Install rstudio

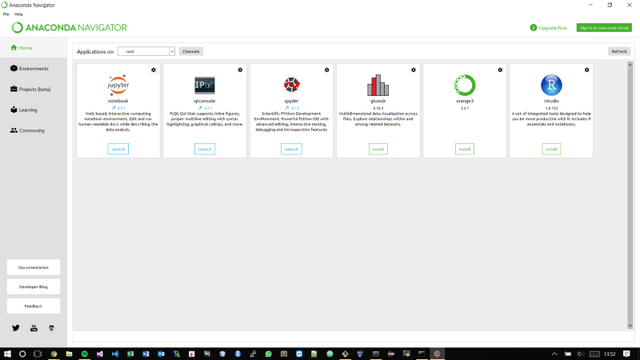(551, 149)
